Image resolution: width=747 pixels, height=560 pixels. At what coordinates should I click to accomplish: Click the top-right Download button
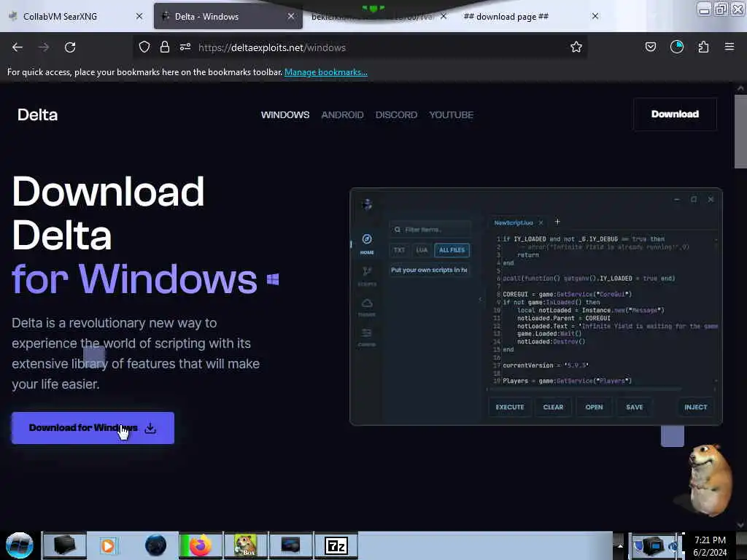[x=675, y=114]
